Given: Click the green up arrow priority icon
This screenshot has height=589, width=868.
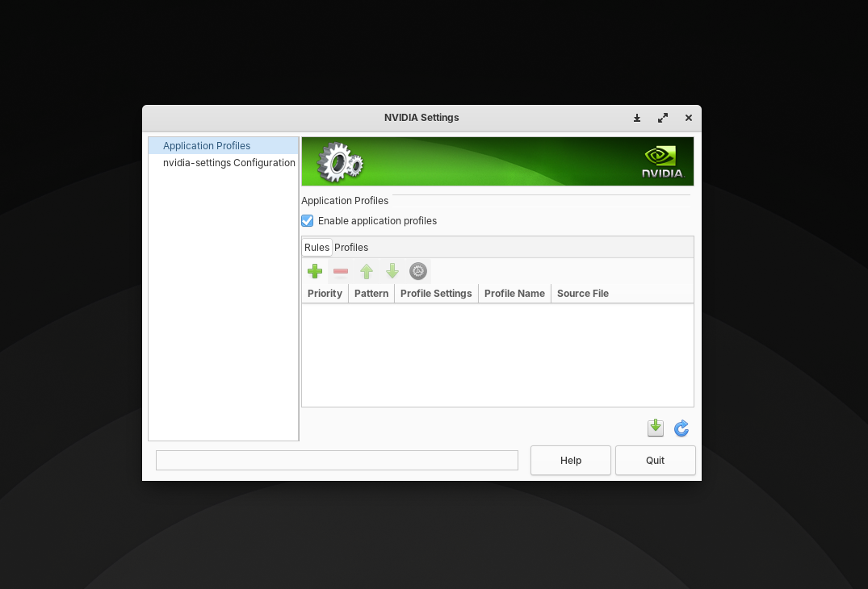Looking at the screenshot, I should (367, 271).
